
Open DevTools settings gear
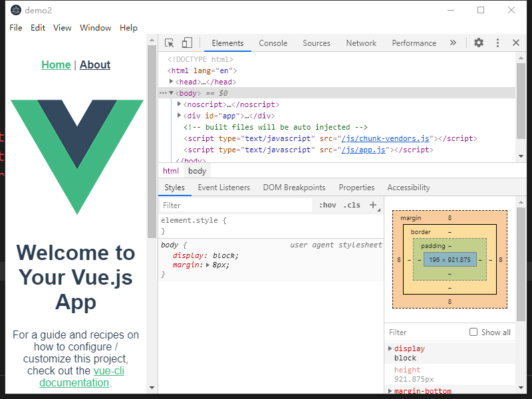(479, 43)
